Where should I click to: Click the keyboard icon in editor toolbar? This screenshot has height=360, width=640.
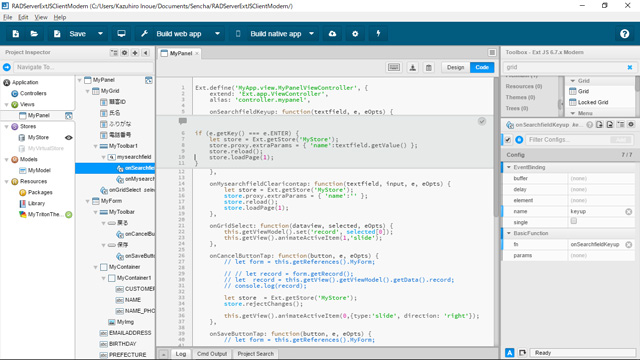(x=394, y=67)
